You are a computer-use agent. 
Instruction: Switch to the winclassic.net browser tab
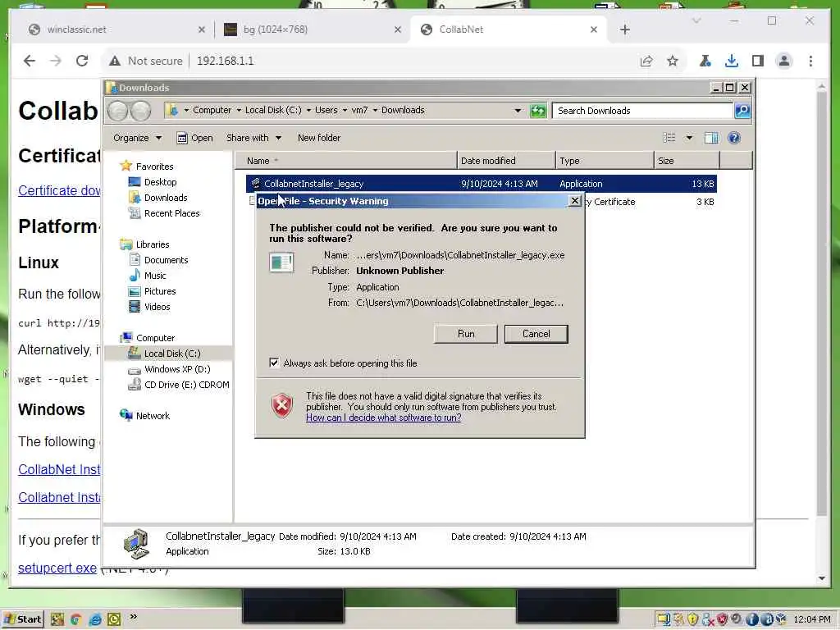point(115,30)
